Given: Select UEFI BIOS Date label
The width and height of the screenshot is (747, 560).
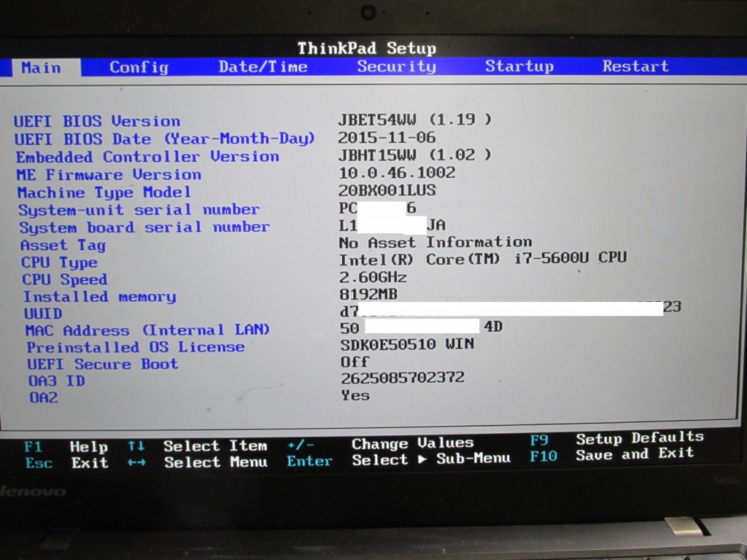Looking at the screenshot, I should [x=164, y=139].
